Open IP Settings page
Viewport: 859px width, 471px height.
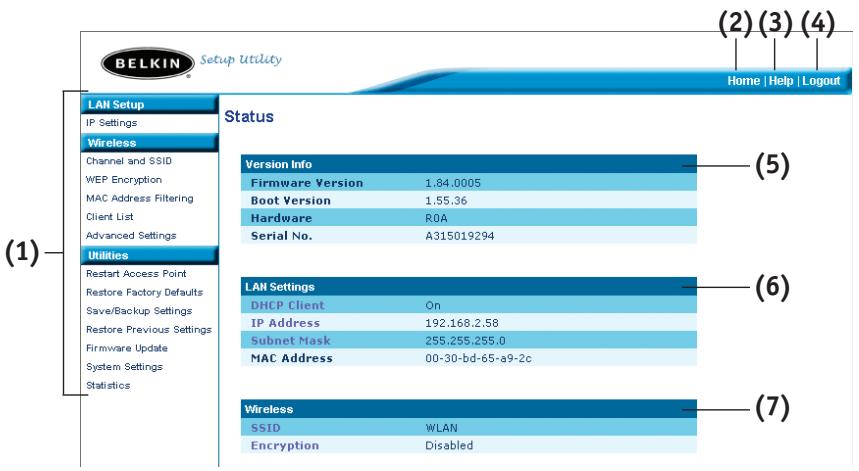click(x=112, y=123)
